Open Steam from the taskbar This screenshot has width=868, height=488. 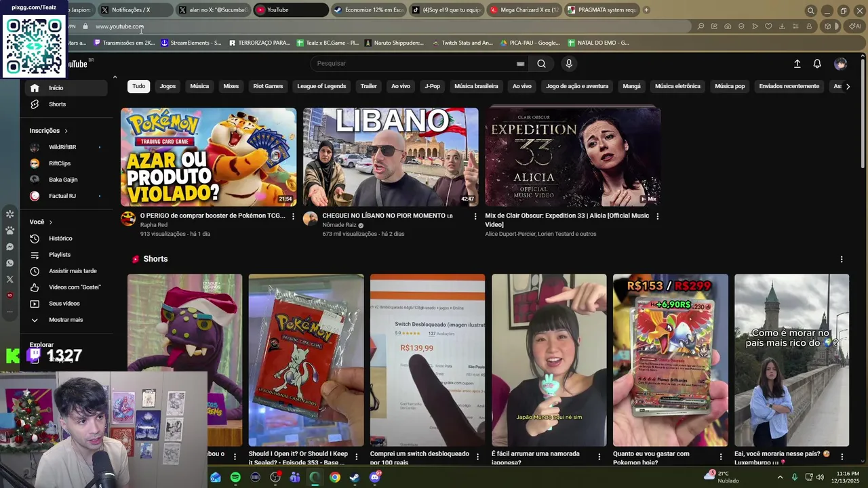coord(355,477)
